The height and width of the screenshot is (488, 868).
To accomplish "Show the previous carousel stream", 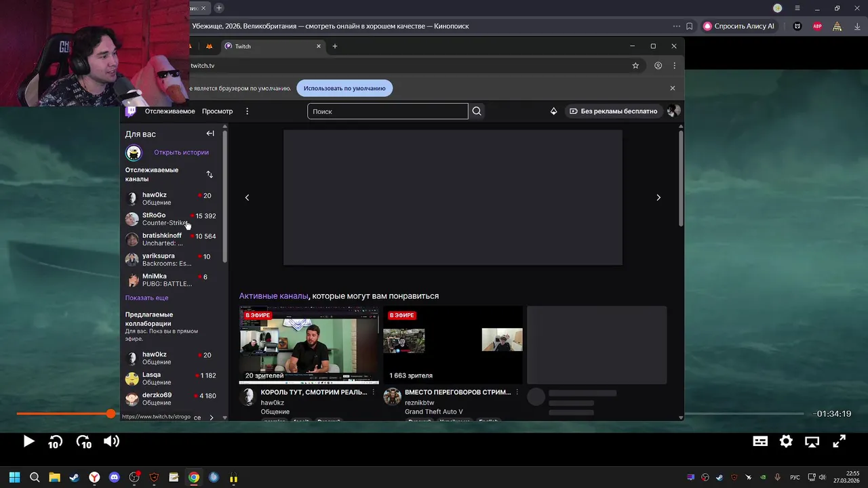I will [x=247, y=197].
